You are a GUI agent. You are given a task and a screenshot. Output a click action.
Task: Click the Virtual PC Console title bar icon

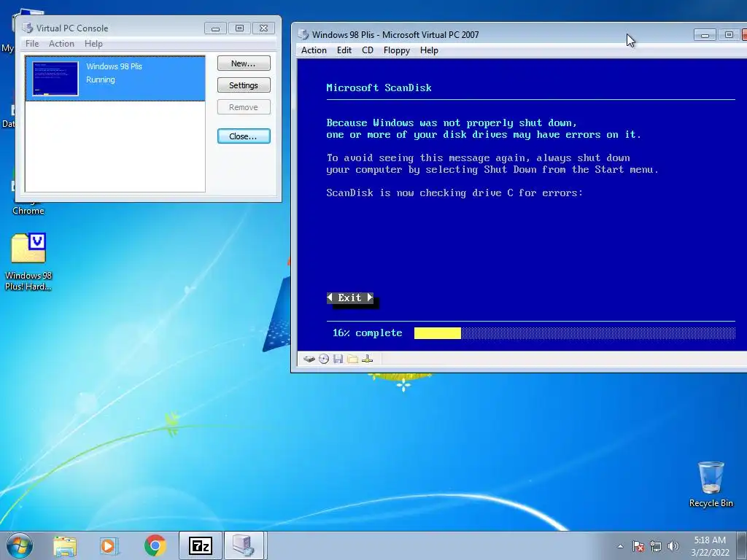(28, 28)
